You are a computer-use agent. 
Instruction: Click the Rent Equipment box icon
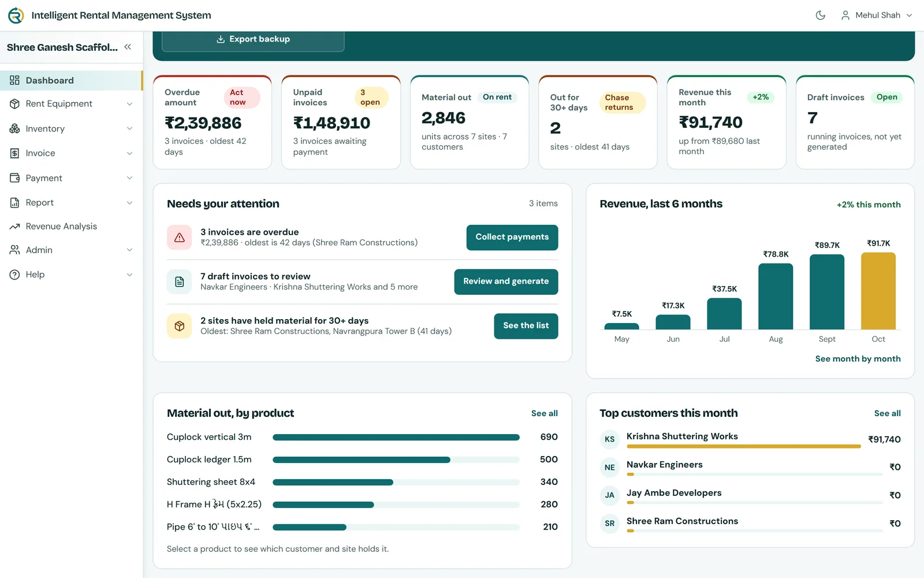(x=14, y=104)
